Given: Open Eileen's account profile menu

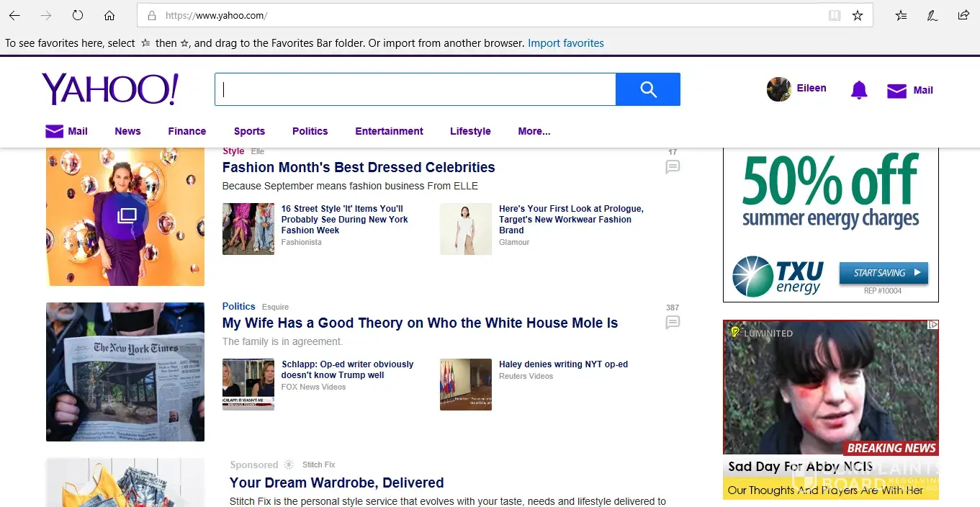Looking at the screenshot, I should [x=796, y=89].
